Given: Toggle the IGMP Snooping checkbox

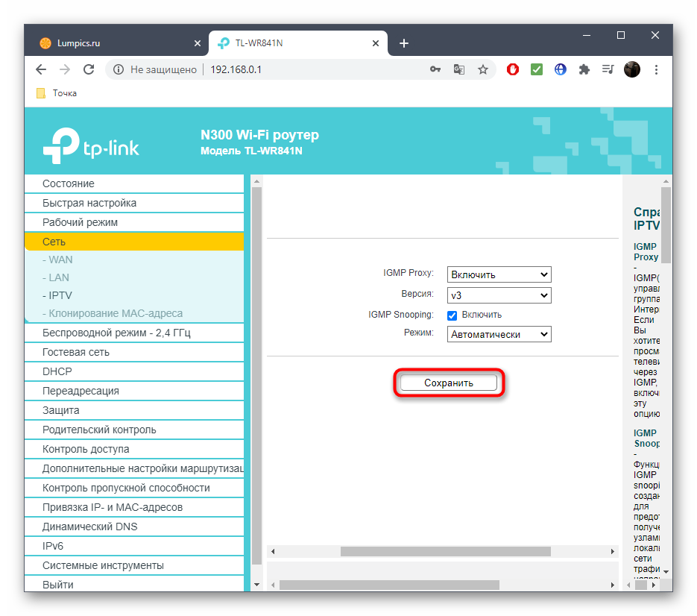Looking at the screenshot, I should pyautogui.click(x=452, y=315).
